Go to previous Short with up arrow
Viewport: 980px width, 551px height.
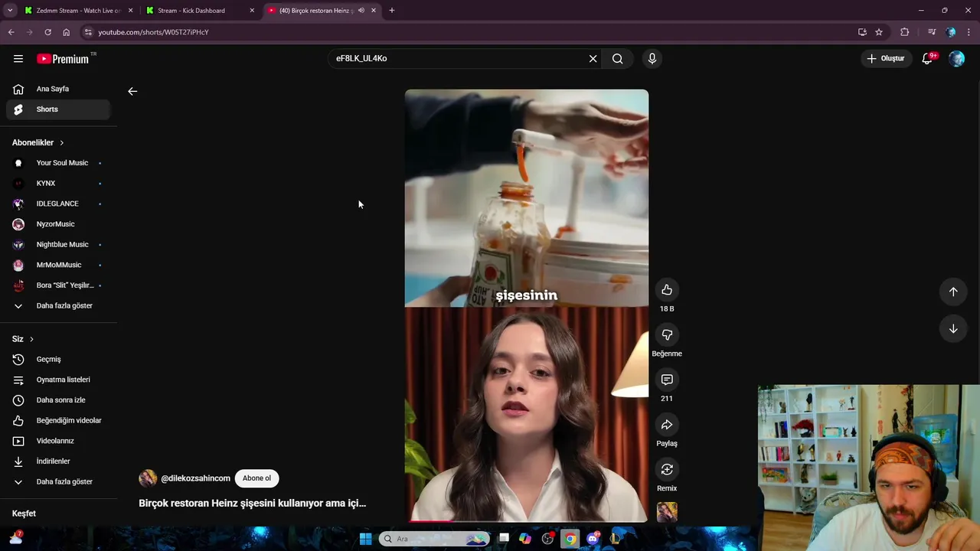click(x=953, y=291)
